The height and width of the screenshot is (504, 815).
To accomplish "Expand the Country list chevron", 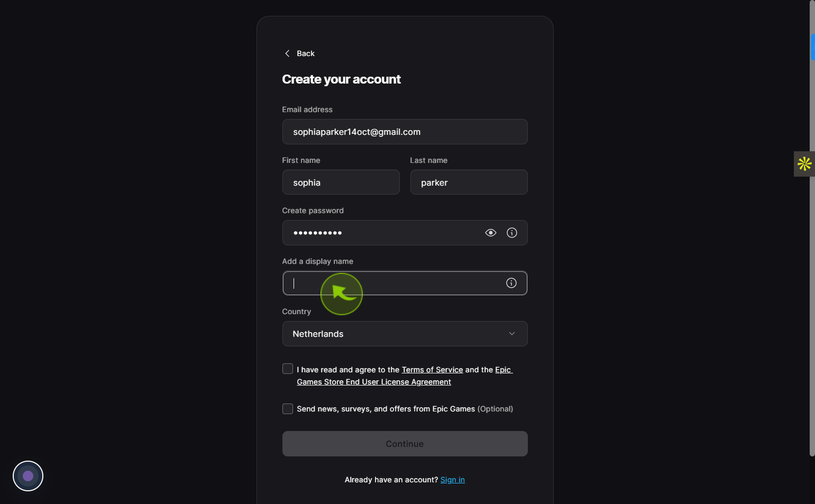I will 512,334.
